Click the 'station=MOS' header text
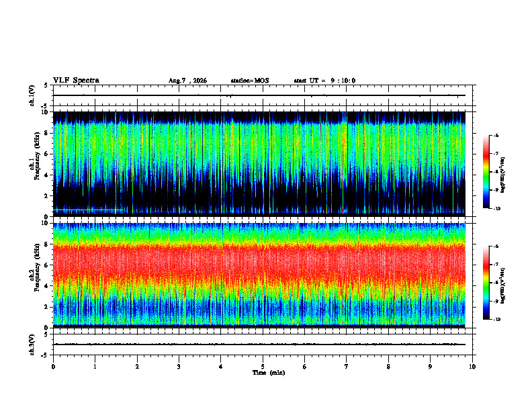 pyautogui.click(x=250, y=81)
